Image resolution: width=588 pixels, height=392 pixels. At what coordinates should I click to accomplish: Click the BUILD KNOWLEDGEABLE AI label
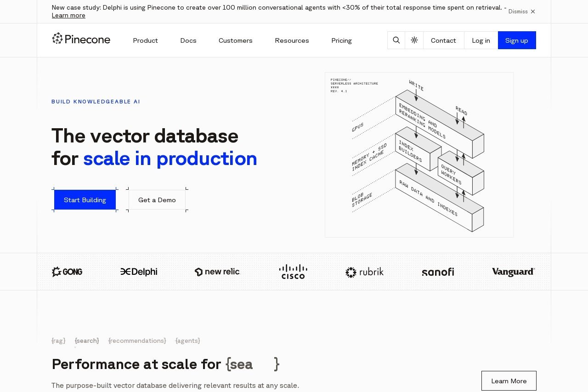click(96, 102)
